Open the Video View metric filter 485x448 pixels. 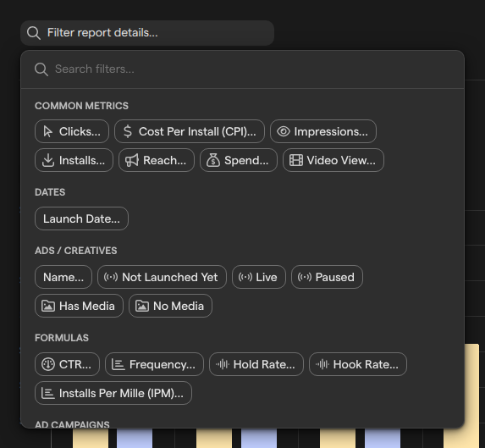coord(333,160)
